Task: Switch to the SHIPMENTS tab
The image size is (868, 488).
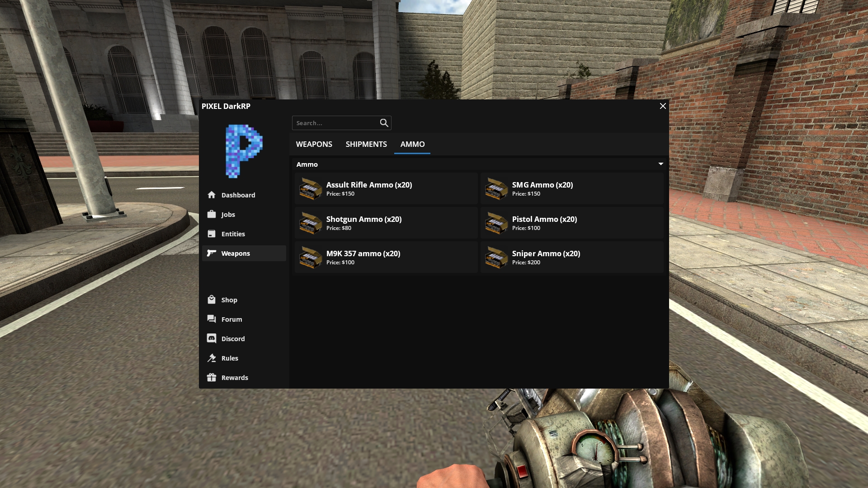Action: [x=366, y=144]
